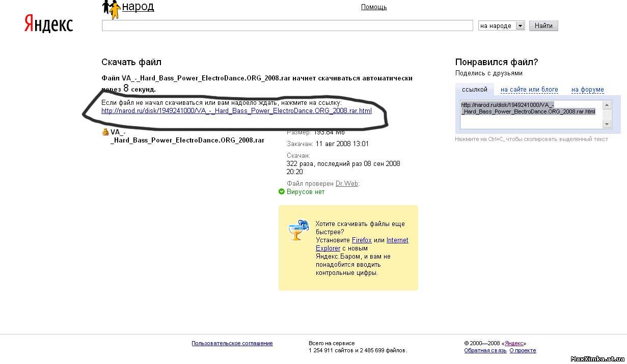Focus the main search input field
The image size is (627, 364).
[x=287, y=25]
